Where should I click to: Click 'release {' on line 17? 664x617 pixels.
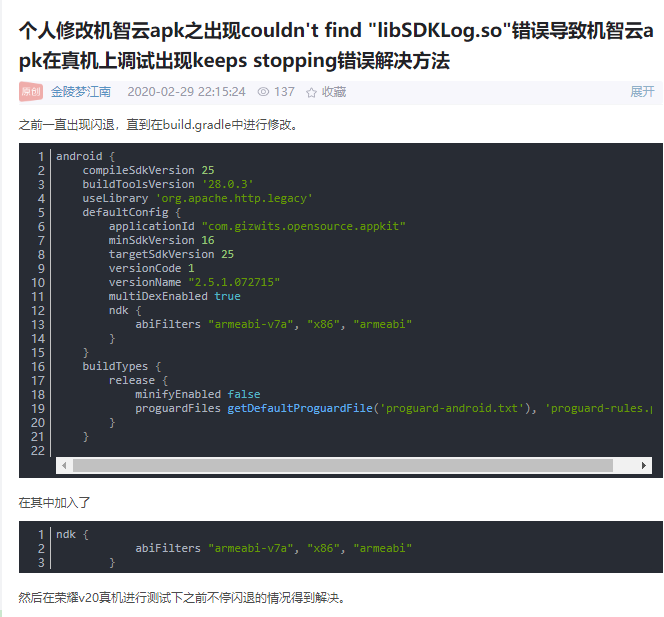[138, 380]
